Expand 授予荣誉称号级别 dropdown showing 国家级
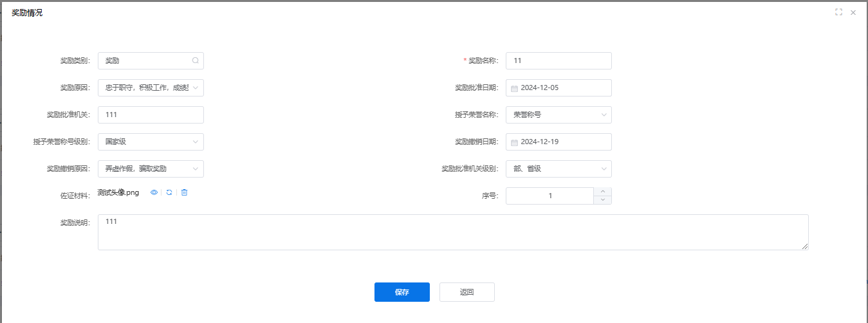Viewport: 868px width, 323px height. point(151,142)
